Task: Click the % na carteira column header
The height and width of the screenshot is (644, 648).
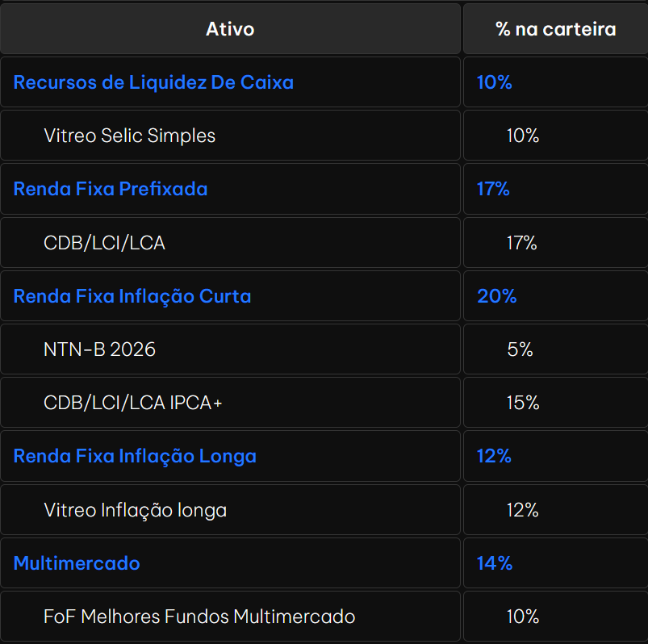Action: (555, 29)
